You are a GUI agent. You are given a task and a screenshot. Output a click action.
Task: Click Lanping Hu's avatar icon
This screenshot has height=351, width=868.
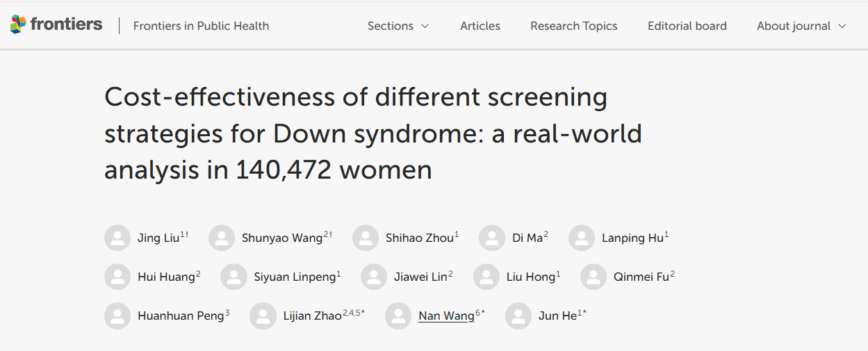(582, 238)
